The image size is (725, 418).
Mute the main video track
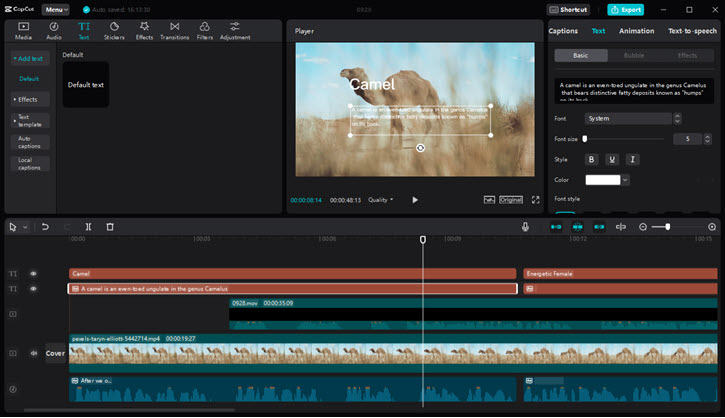[32, 353]
